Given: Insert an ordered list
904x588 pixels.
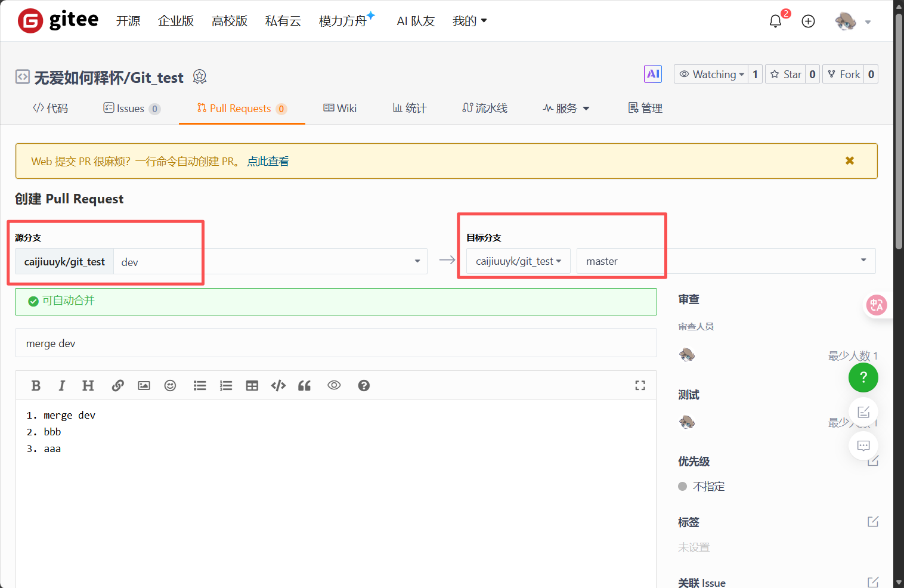Looking at the screenshot, I should point(226,386).
